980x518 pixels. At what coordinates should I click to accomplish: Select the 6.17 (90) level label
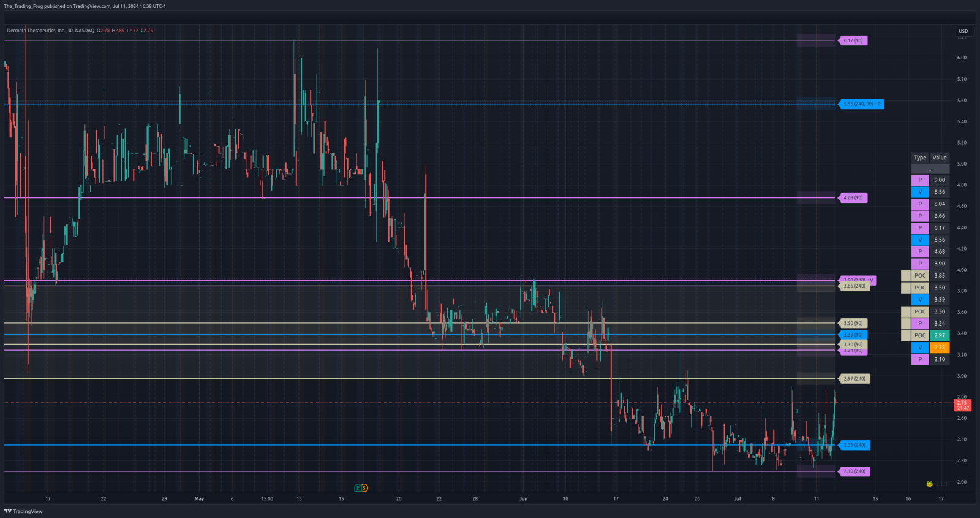point(853,40)
